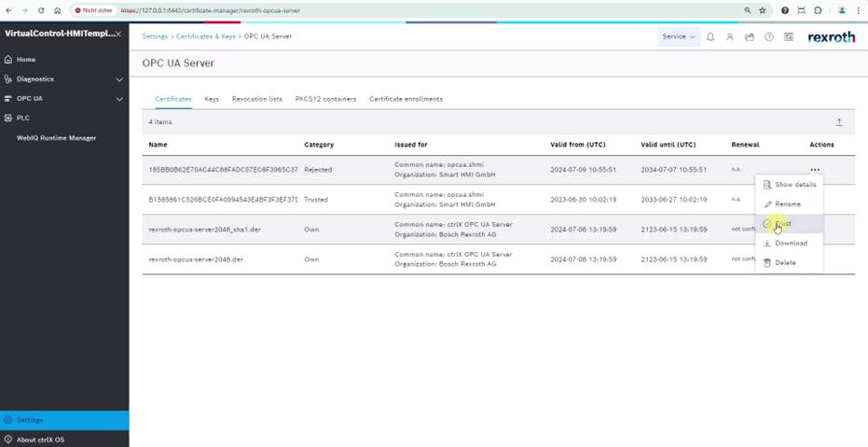Click the rexroth logo
The height and width of the screenshot is (447, 868).
point(832,37)
